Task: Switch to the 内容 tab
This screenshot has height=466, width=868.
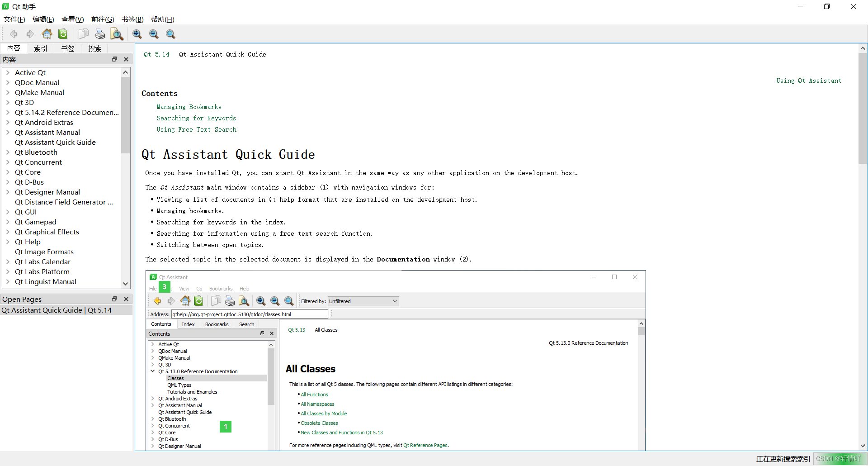Action: [14, 48]
